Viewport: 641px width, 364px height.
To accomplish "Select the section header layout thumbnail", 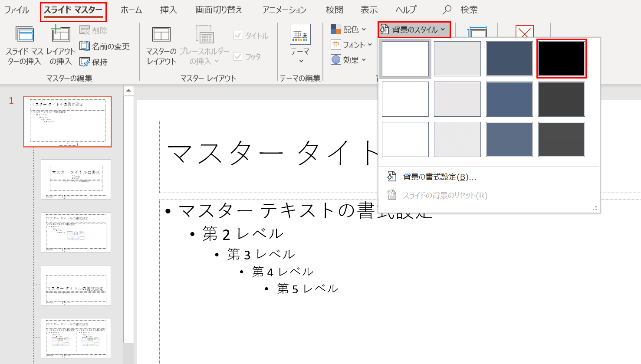I will pos(76,285).
